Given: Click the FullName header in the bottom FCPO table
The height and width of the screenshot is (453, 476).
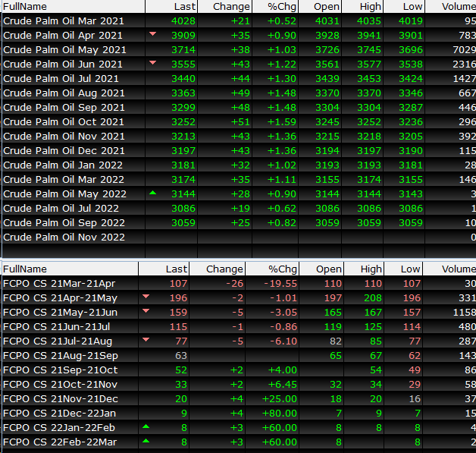Looking at the screenshot, I should click(x=70, y=269).
